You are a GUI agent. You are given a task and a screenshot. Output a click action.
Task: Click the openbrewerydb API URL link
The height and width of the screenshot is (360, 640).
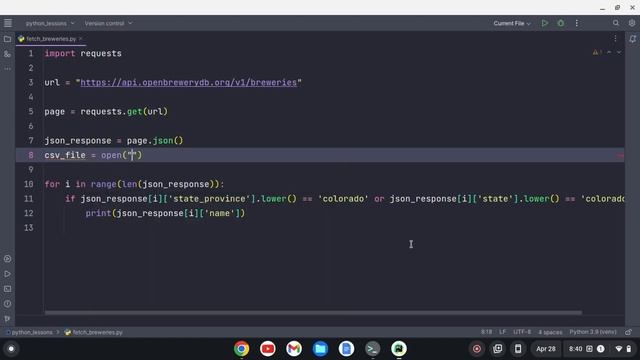pyautogui.click(x=189, y=82)
